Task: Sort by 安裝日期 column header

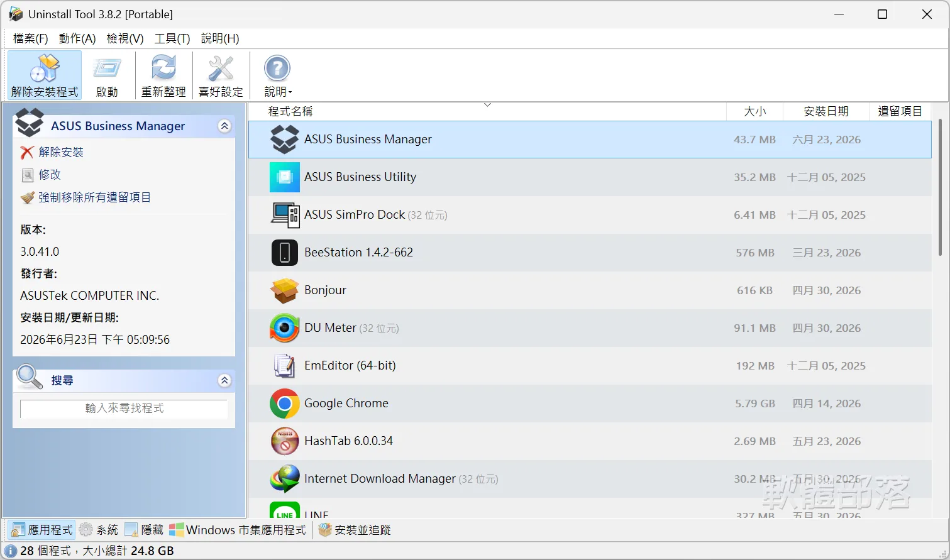Action: click(x=826, y=111)
